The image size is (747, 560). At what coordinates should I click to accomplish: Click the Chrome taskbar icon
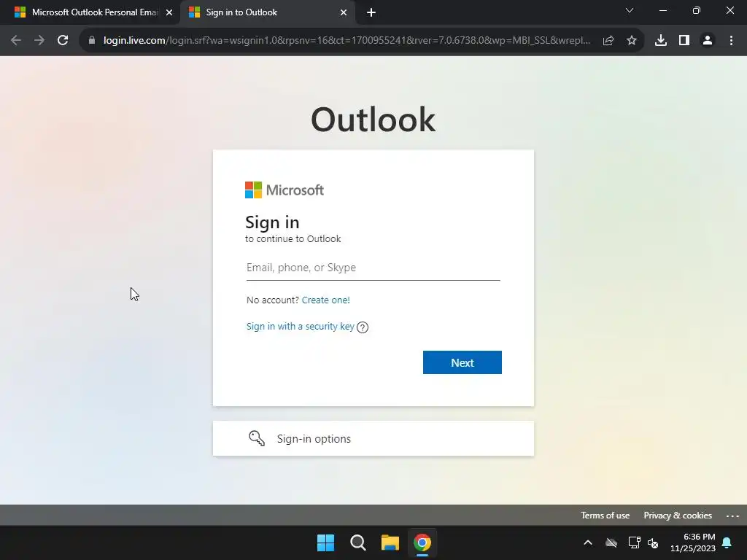[x=422, y=542]
